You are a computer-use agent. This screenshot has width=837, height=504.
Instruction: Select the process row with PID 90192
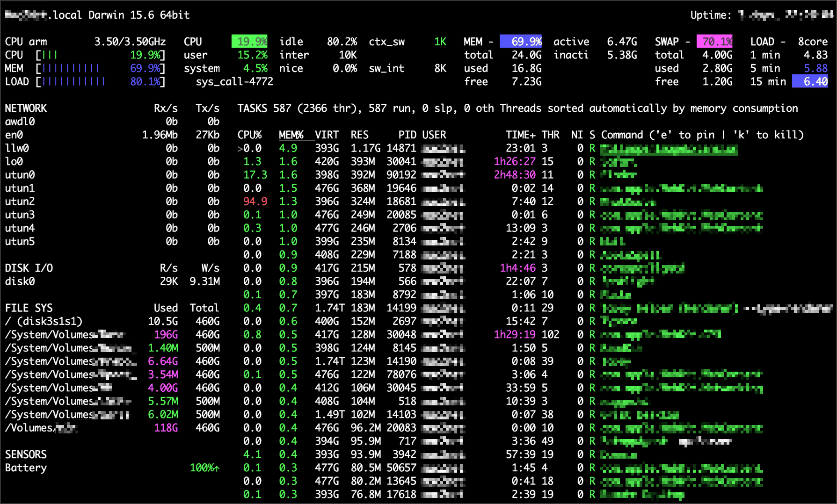[x=401, y=175]
